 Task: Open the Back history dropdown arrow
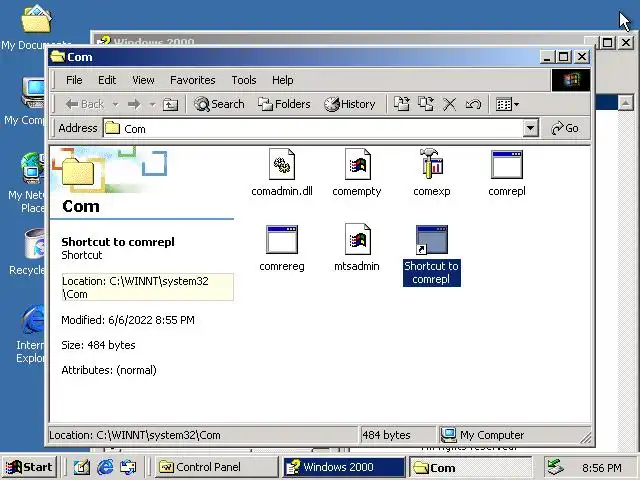click(x=116, y=104)
